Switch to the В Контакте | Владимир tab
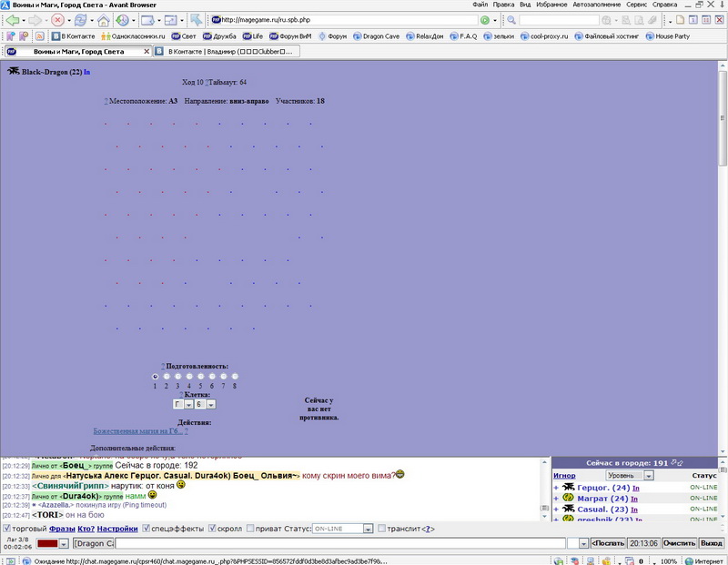Viewport: 728px width, 565px height. (x=227, y=52)
